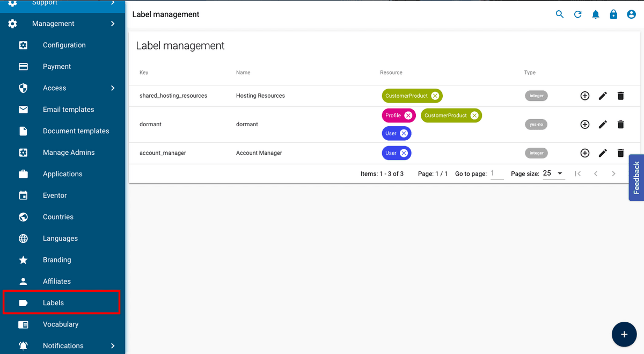Screen dimensions: 644x354
Task: Remove CustomerProduct from shared_hosting_resources
Action: [435, 96]
